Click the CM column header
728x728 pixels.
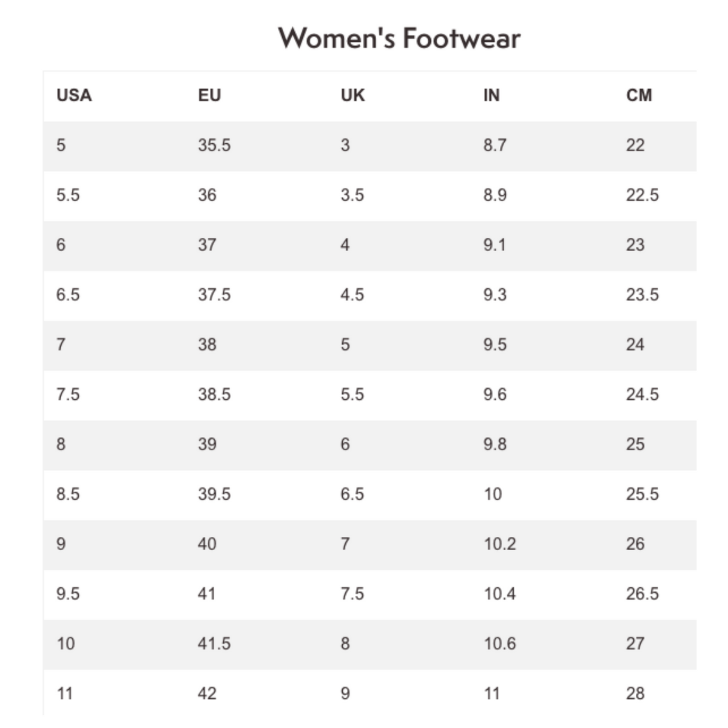[639, 95]
